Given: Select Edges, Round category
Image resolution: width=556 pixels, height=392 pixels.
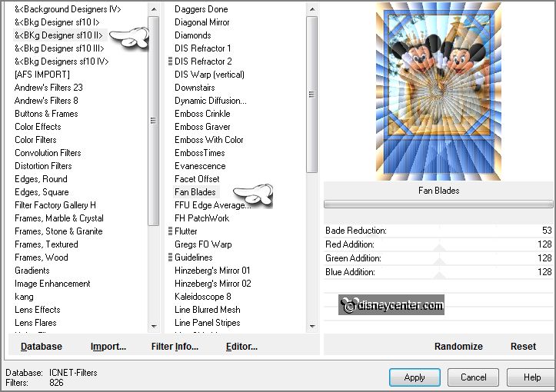Looking at the screenshot, I should (41, 179).
